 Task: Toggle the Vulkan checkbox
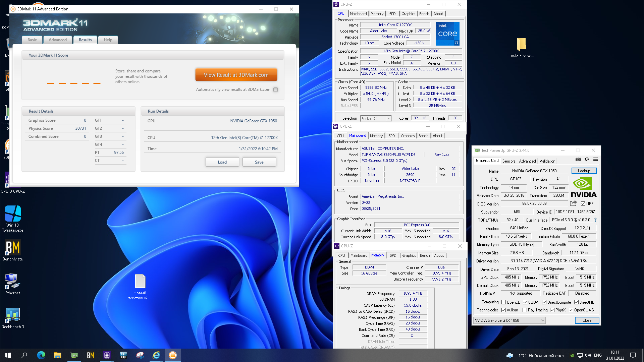(x=503, y=310)
